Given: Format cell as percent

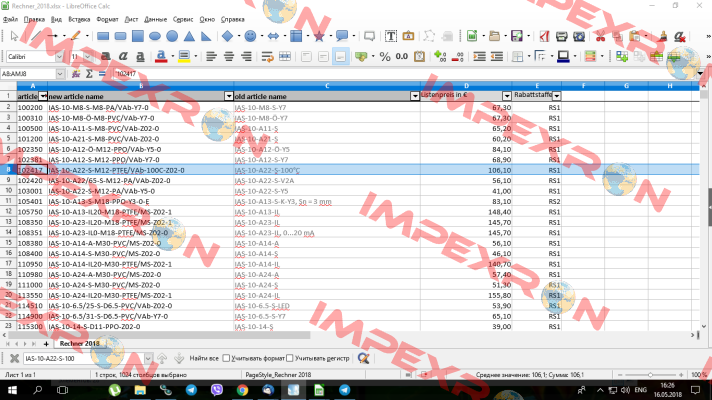Looking at the screenshot, I should (385, 56).
